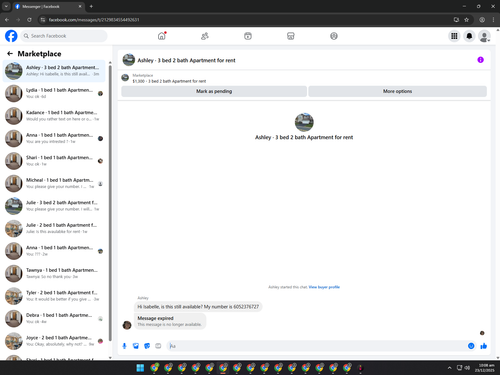Go back using Marketplace back arrow

click(x=10, y=54)
